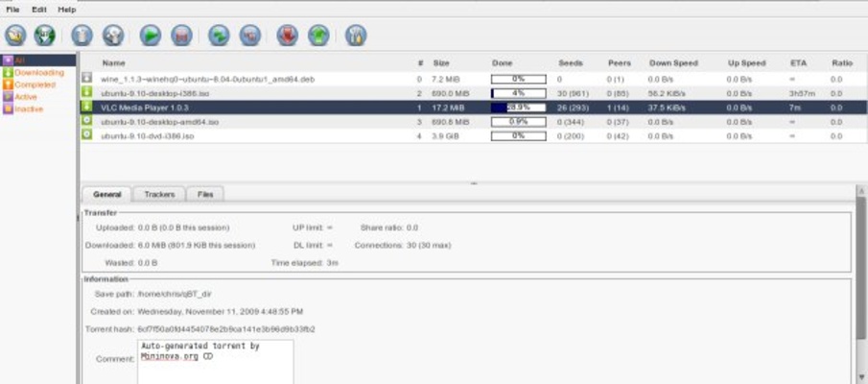
Task: Sort torrents by Name column header
Action: 113,63
